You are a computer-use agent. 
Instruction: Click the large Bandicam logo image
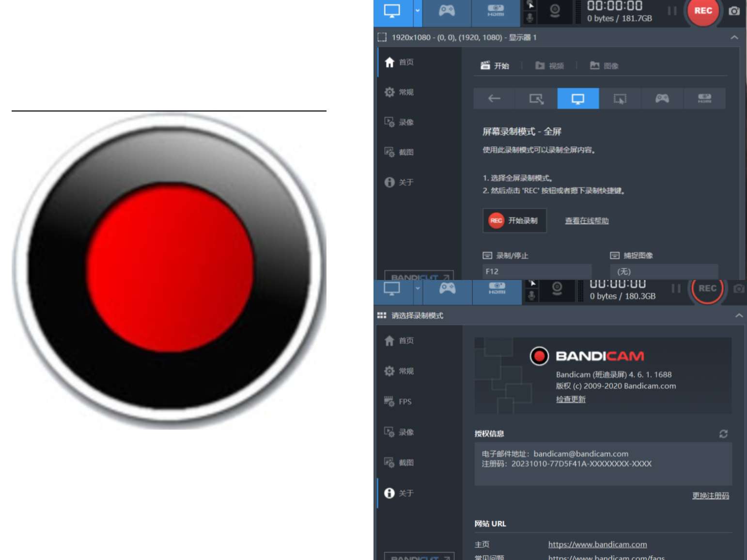click(x=169, y=270)
